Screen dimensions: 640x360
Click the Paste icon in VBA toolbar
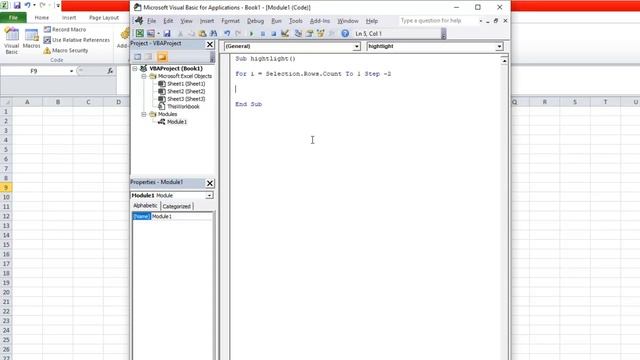[202, 33]
